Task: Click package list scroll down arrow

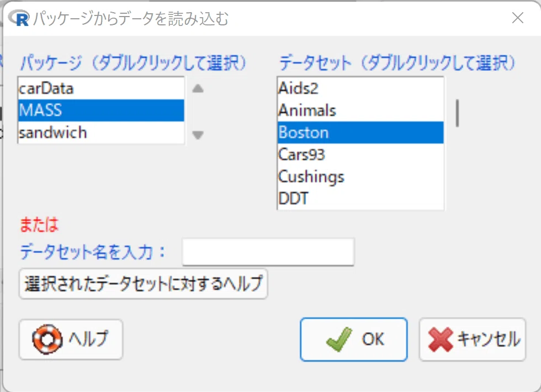Action: click(198, 135)
